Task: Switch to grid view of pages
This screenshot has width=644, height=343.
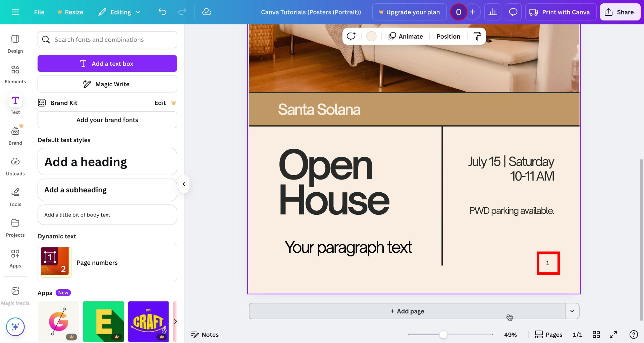Action: [x=597, y=334]
